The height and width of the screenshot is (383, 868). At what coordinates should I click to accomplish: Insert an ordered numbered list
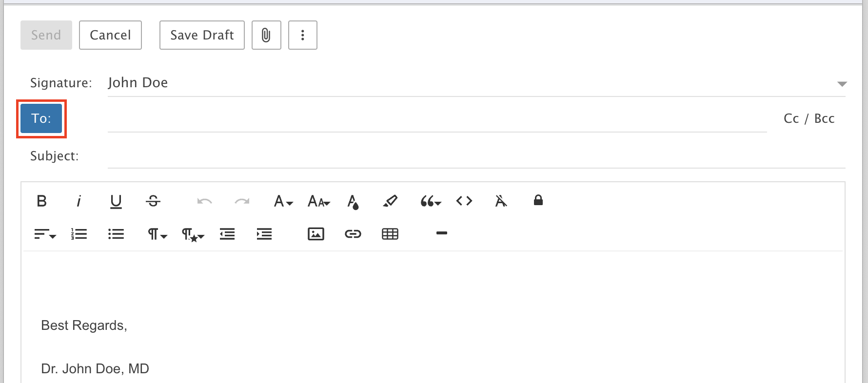(79, 234)
